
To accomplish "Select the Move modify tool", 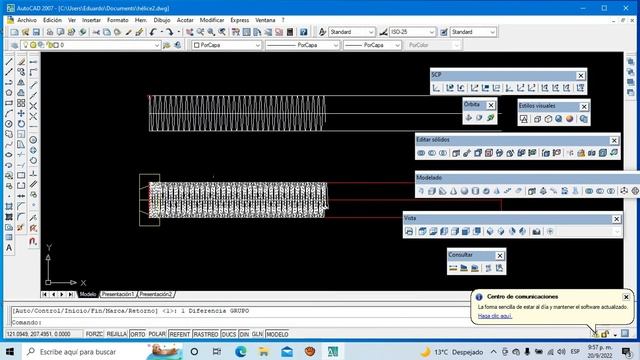I will tap(21, 113).
